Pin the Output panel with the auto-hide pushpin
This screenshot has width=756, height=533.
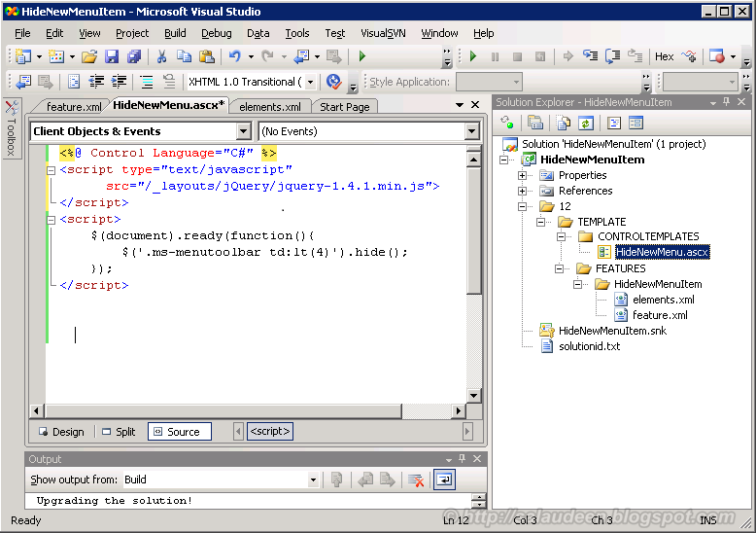pyautogui.click(x=462, y=459)
